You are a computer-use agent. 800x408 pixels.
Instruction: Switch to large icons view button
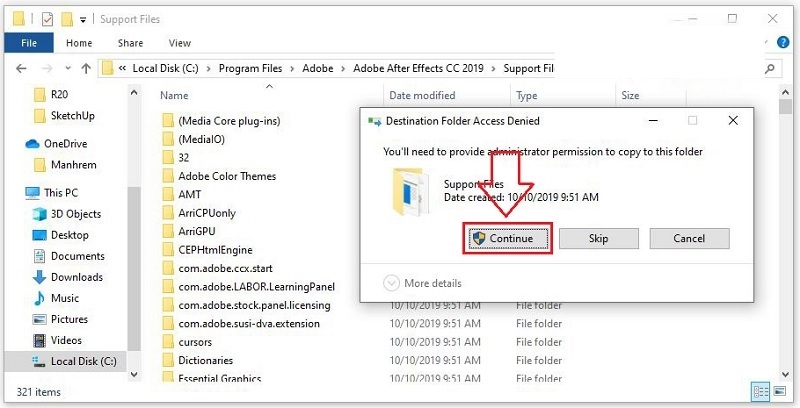tap(782, 392)
